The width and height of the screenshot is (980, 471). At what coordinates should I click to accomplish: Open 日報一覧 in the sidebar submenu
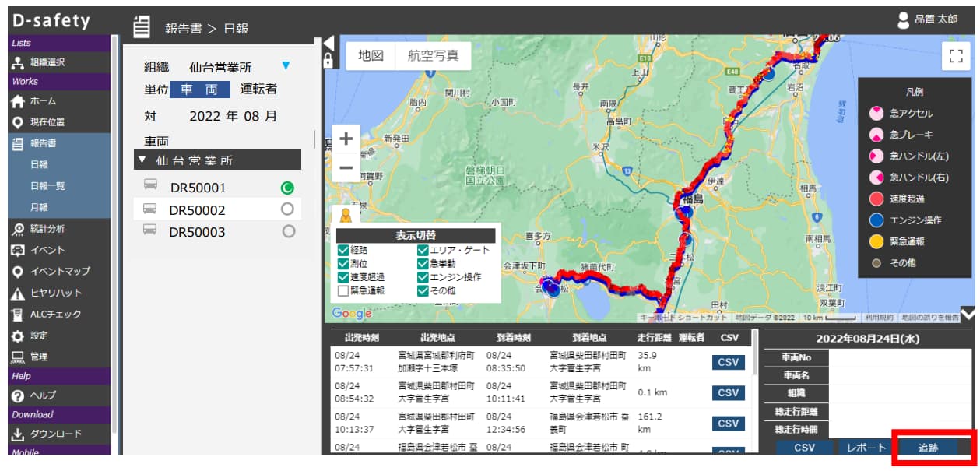click(47, 186)
